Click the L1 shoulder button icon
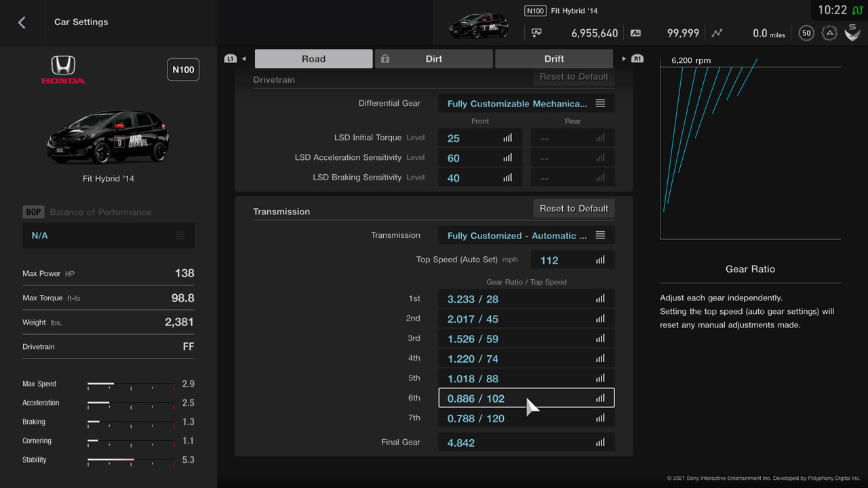This screenshot has width=868, height=488. click(x=231, y=59)
